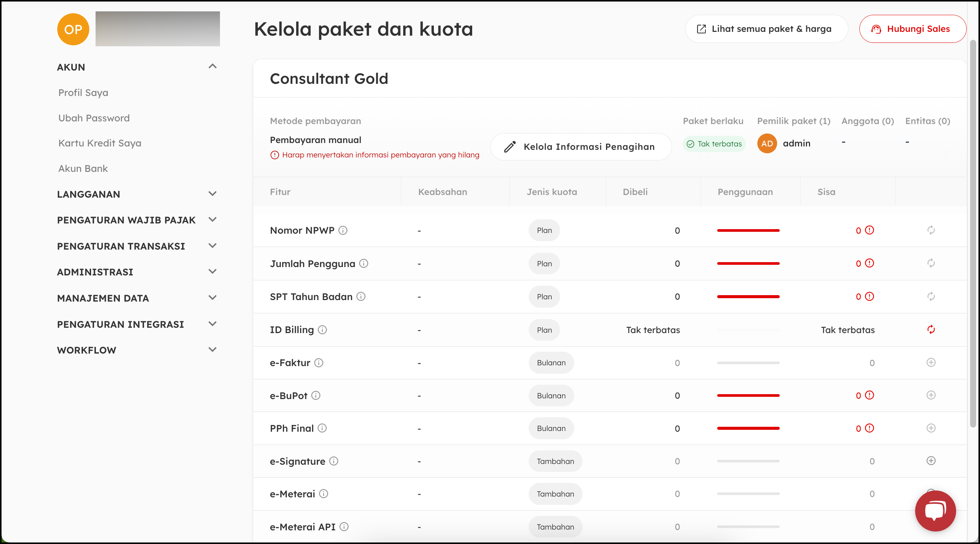The height and width of the screenshot is (544, 980).
Task: Click the red refresh icon in ID Billing row
Action: point(931,329)
